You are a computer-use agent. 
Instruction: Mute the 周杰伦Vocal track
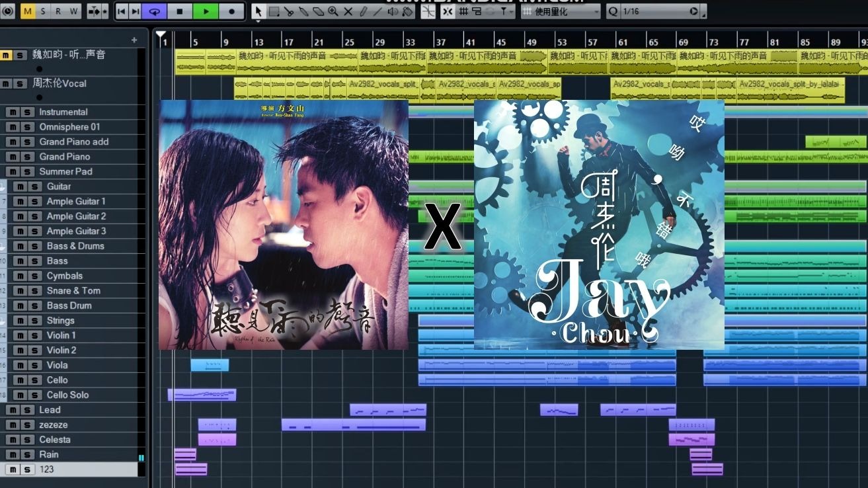pos(7,84)
